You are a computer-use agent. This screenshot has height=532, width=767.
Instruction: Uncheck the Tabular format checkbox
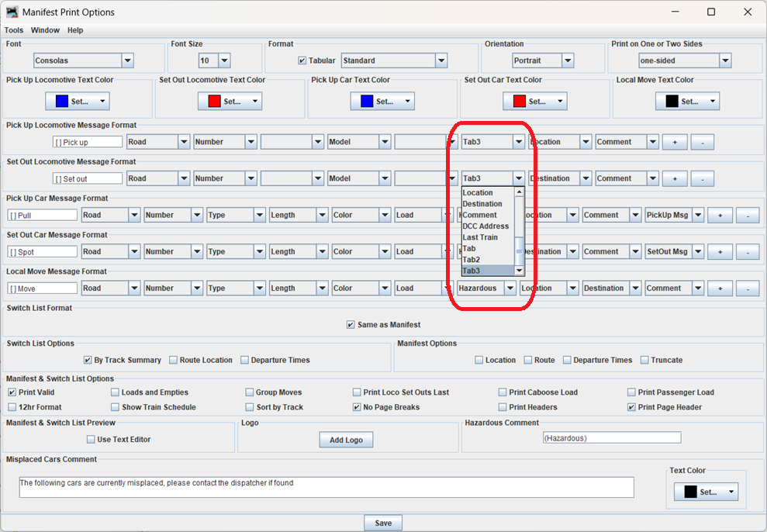click(302, 60)
